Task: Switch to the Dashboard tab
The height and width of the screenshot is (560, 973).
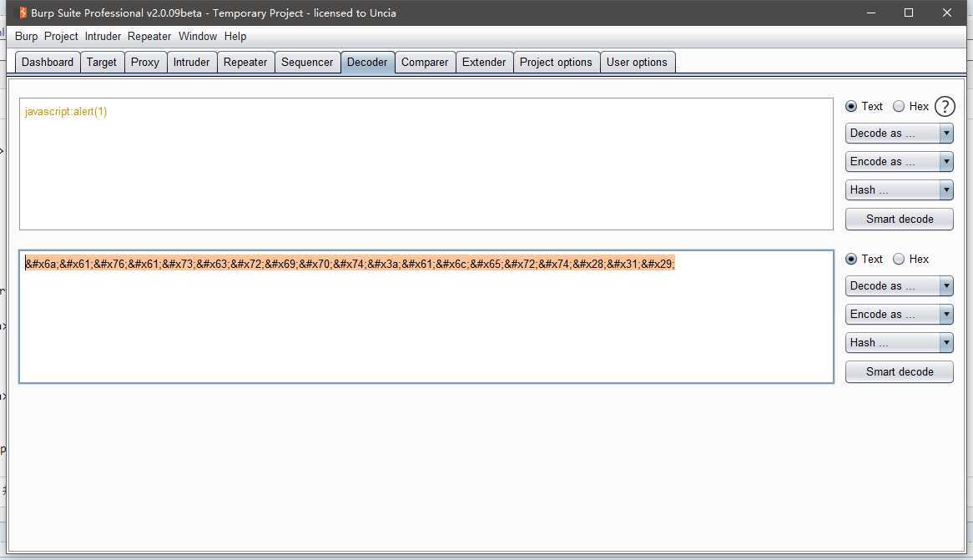Action: [48, 62]
